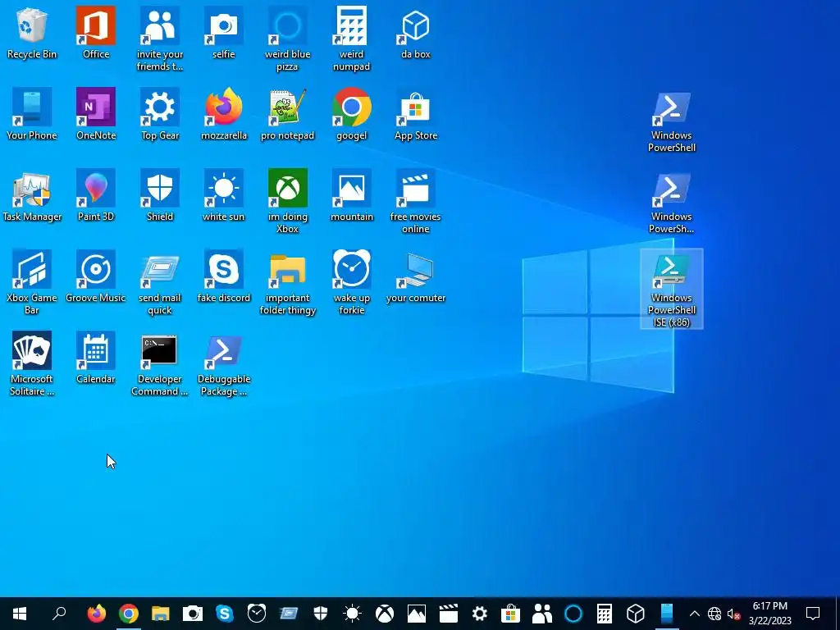Select the Task Manager desktop shortcut
This screenshot has width=840, height=630.
[32, 195]
